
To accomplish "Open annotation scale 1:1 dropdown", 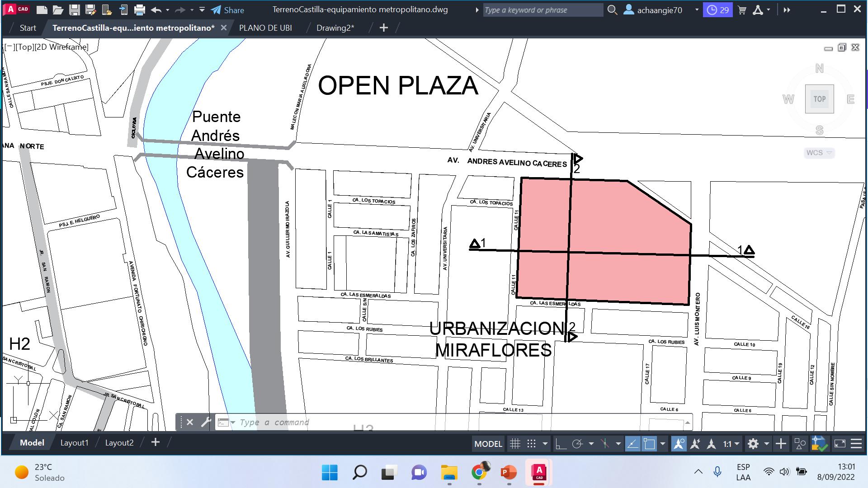I will pos(731,444).
